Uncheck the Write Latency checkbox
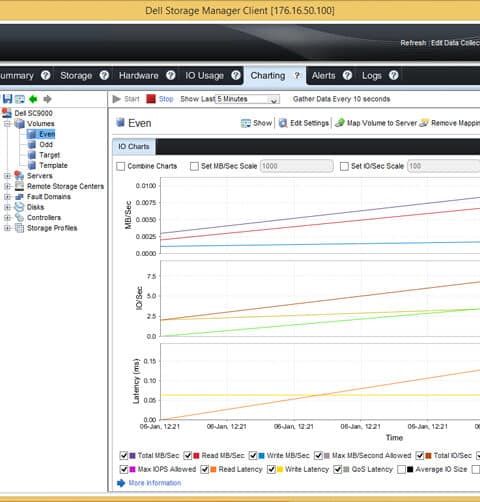 (271, 469)
